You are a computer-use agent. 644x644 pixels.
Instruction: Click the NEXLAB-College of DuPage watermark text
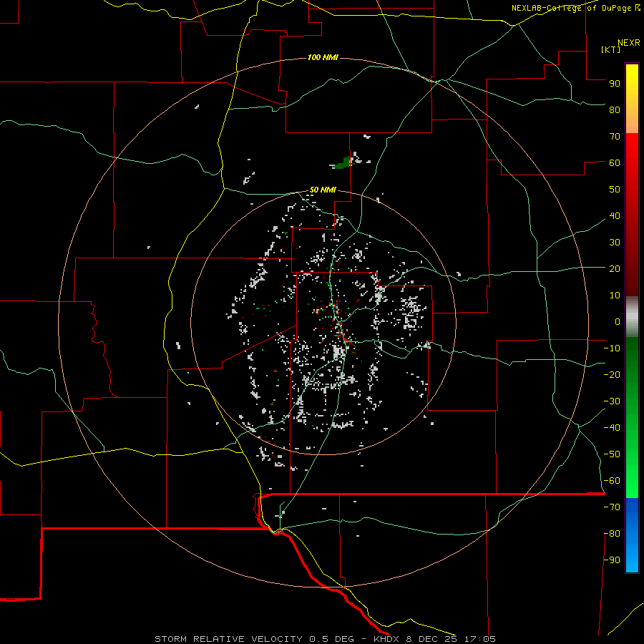(x=575, y=8)
